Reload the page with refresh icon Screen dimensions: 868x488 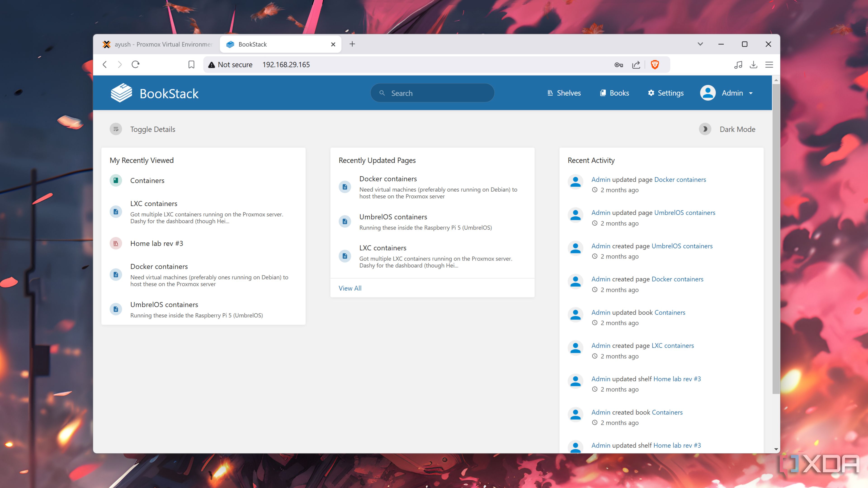click(135, 64)
